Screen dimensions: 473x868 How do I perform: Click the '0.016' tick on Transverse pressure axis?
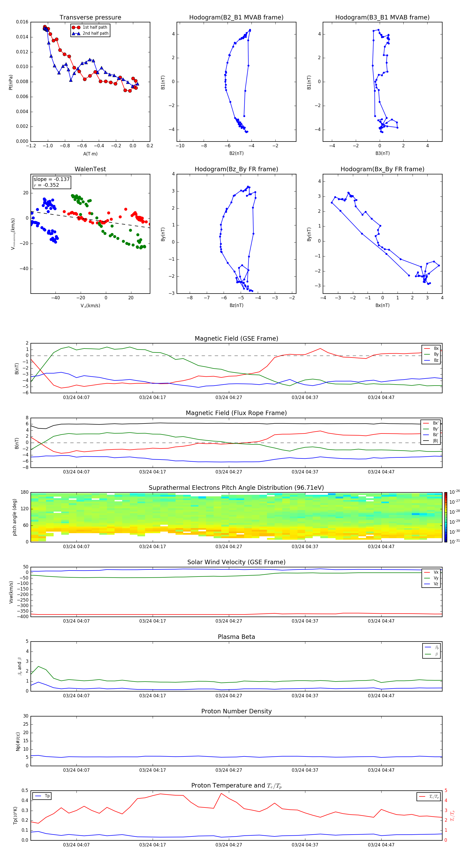pyautogui.click(x=22, y=22)
